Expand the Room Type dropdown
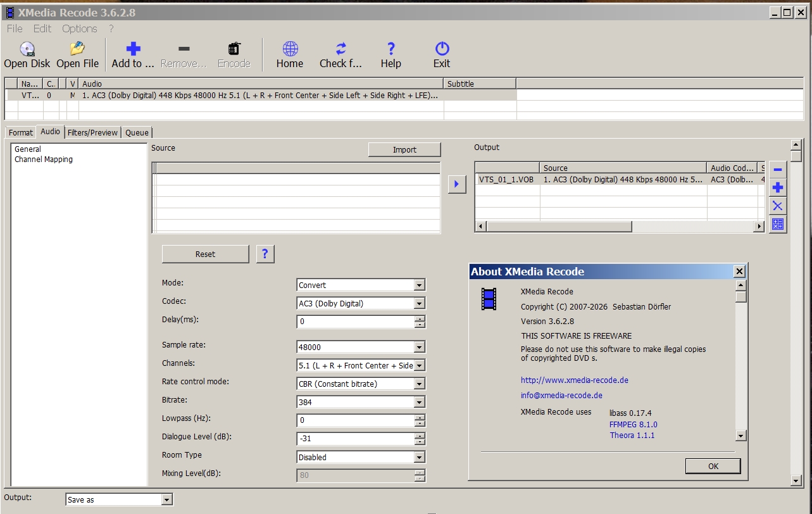This screenshot has height=514, width=812. pos(419,458)
